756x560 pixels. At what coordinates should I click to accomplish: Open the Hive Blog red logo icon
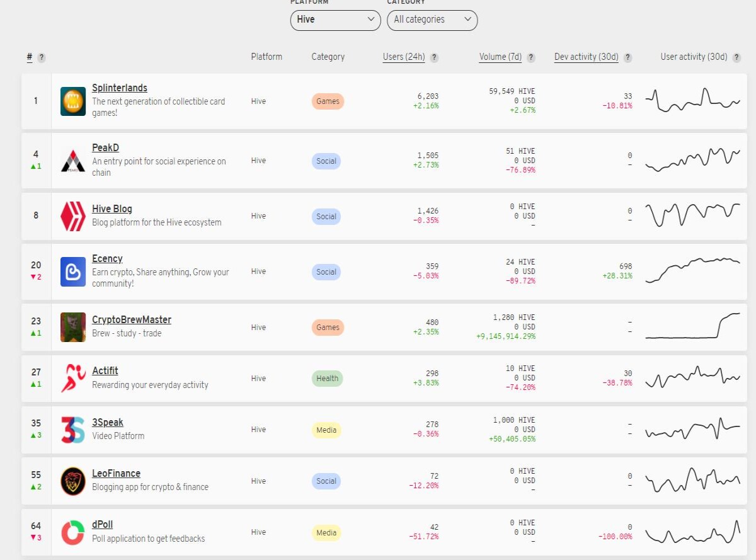click(x=73, y=216)
